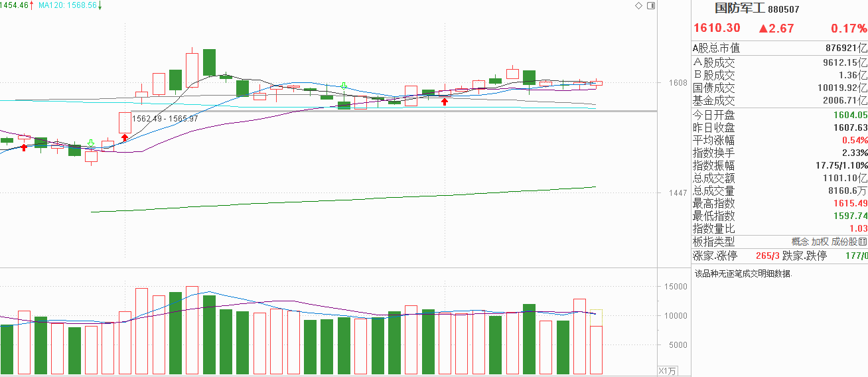This screenshot has height=377, width=868.
Task: Click the X1万 volume unit box
Action: [x=667, y=370]
